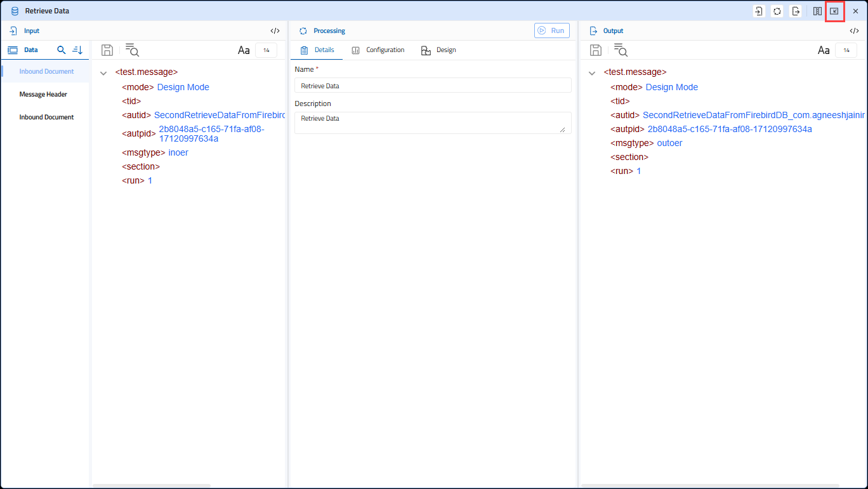Click the save icon in Input panel
The image size is (868, 489).
(107, 50)
